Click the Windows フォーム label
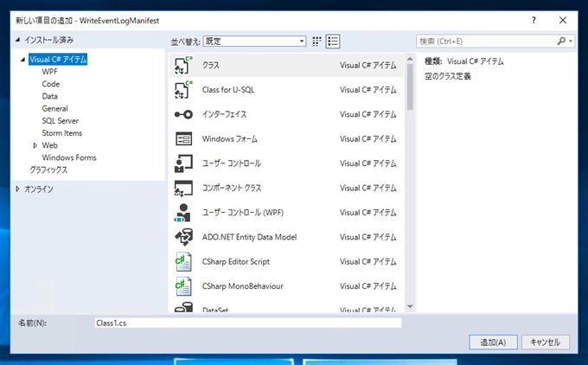This screenshot has width=588, height=365. 230,139
